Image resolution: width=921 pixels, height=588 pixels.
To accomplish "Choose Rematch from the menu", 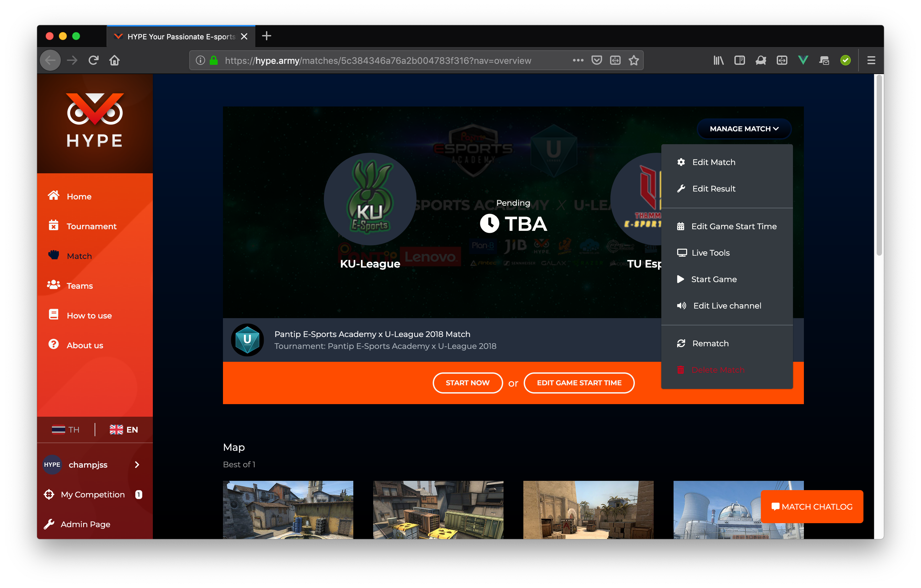I will click(727, 343).
